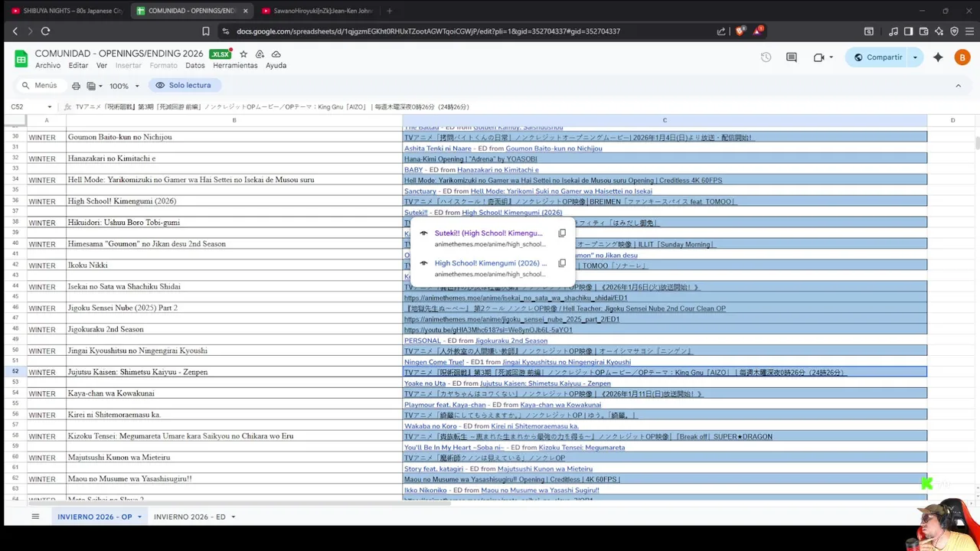Click the XLSX file badge
Screen dimensions: 980x551
tap(220, 54)
